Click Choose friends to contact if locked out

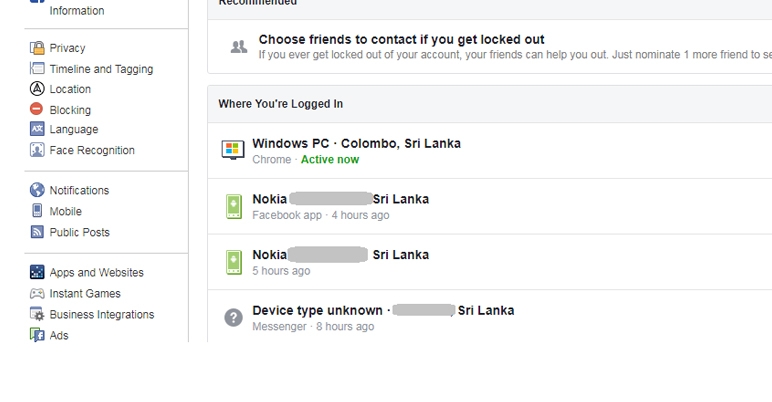401,39
